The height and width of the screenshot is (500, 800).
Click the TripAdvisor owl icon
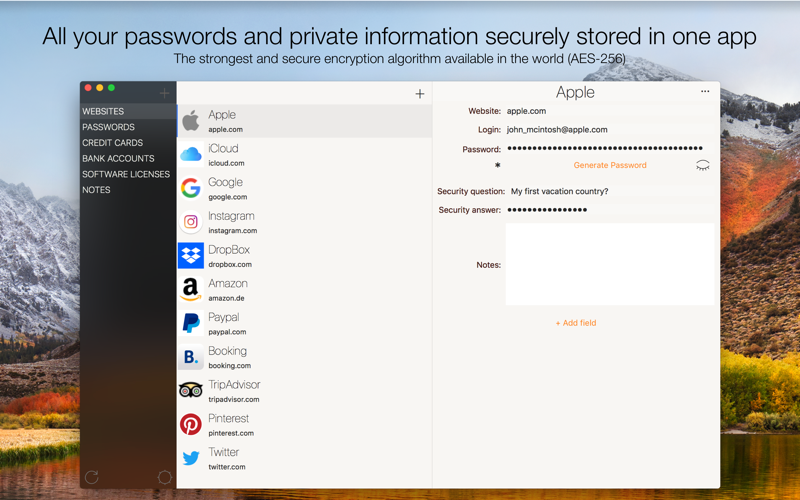tap(191, 390)
